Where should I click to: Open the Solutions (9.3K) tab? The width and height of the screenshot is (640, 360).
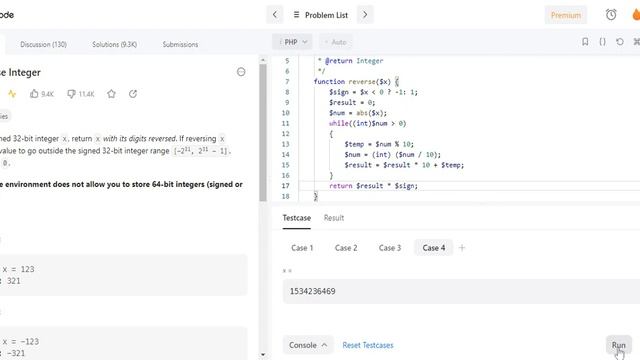[114, 44]
